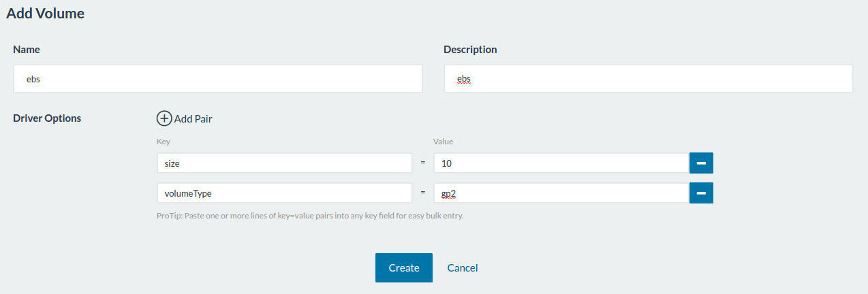868x294 pixels.
Task: Click the Add Pair text label
Action: [193, 119]
